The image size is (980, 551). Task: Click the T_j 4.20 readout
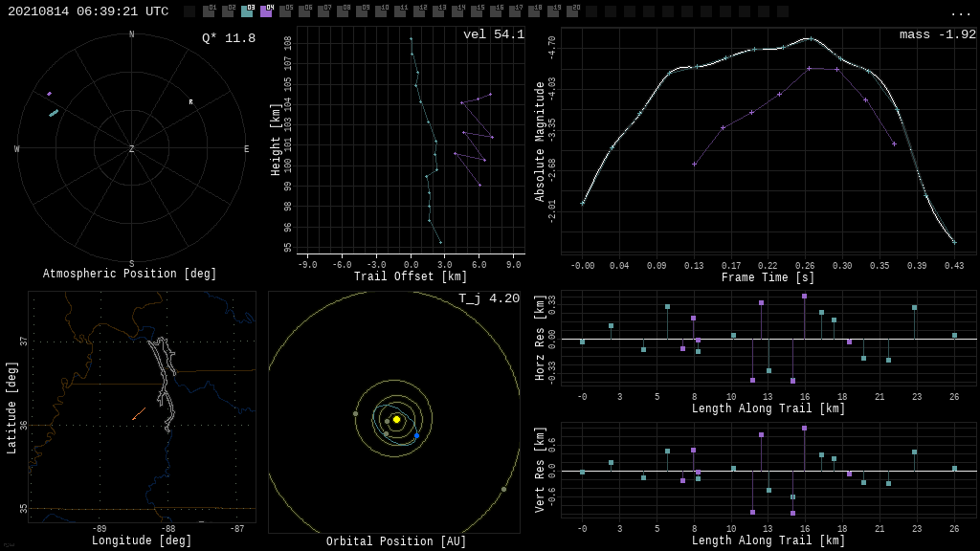pos(489,298)
